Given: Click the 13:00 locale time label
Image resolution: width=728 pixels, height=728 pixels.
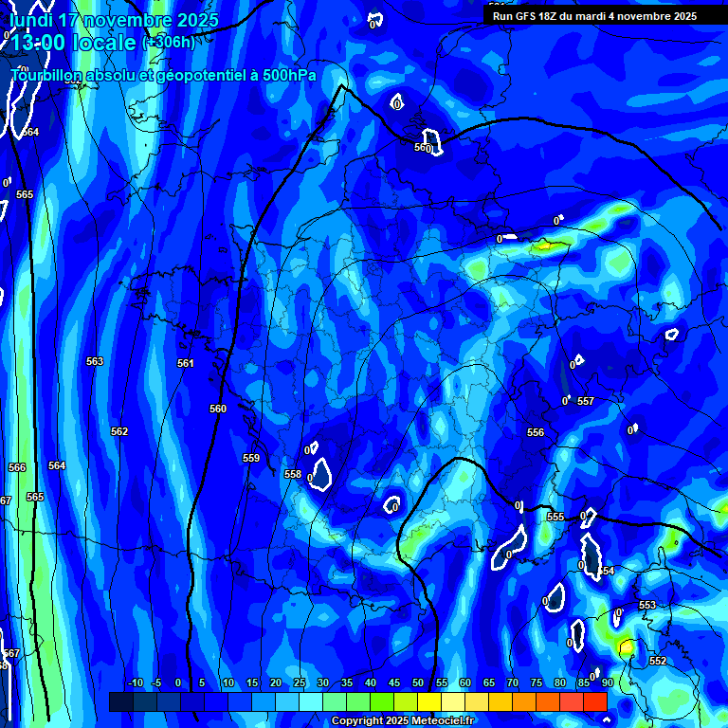Looking at the screenshot, I should (74, 43).
